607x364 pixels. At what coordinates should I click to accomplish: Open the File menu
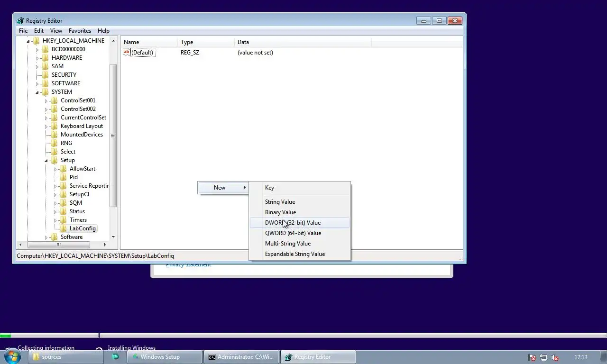point(23,31)
